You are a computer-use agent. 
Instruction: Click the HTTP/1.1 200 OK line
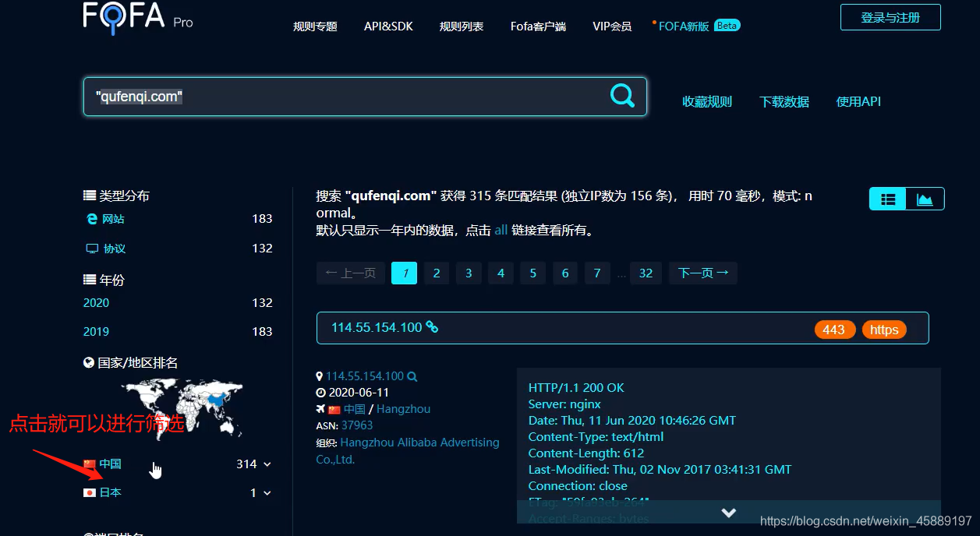click(576, 388)
